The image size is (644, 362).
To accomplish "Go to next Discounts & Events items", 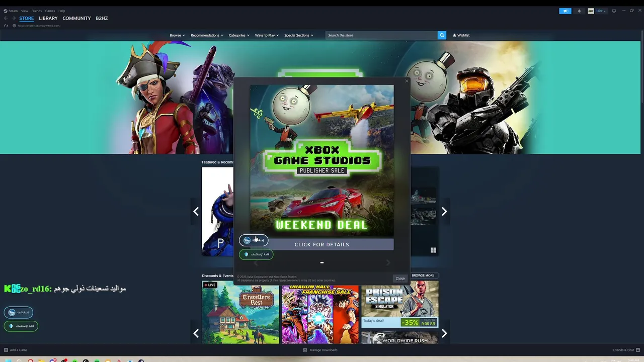I will coord(444,333).
